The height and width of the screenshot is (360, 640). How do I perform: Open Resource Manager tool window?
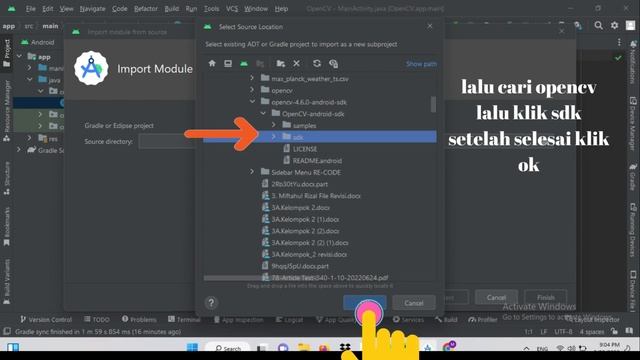[x=7, y=111]
